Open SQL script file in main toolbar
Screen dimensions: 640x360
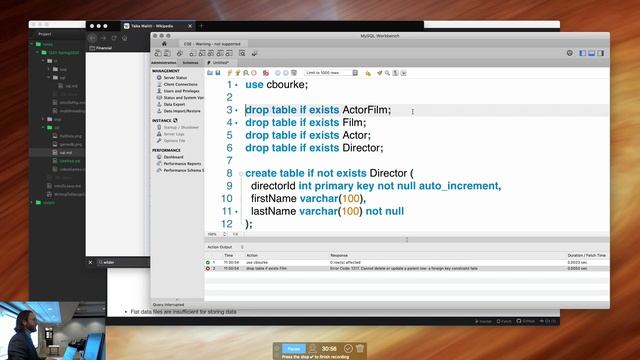coord(167,53)
